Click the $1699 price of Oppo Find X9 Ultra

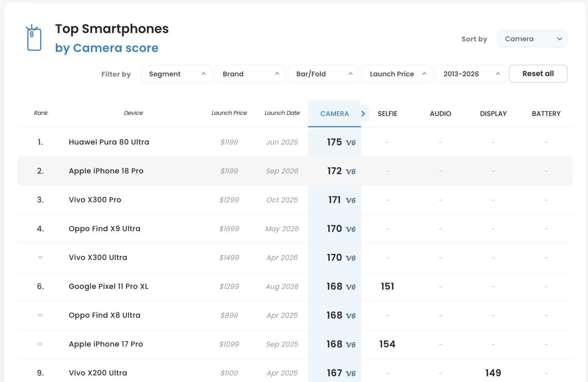coord(229,229)
